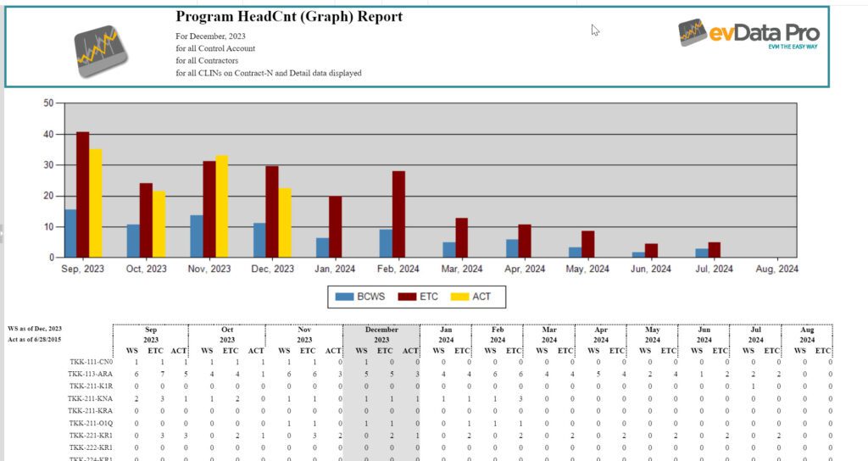The image size is (868, 461).
Task: Click the "Mar, 2024" chart axis label
Action: pyautogui.click(x=462, y=269)
